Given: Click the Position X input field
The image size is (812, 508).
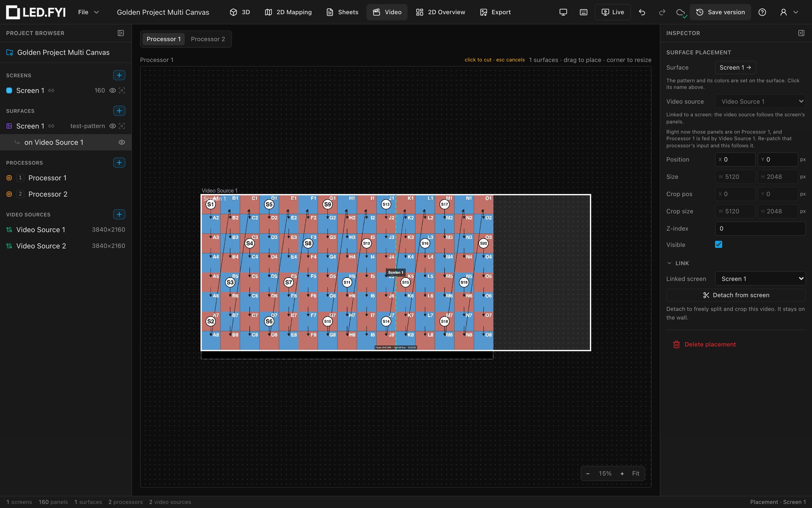Looking at the screenshot, I should click(x=735, y=160).
